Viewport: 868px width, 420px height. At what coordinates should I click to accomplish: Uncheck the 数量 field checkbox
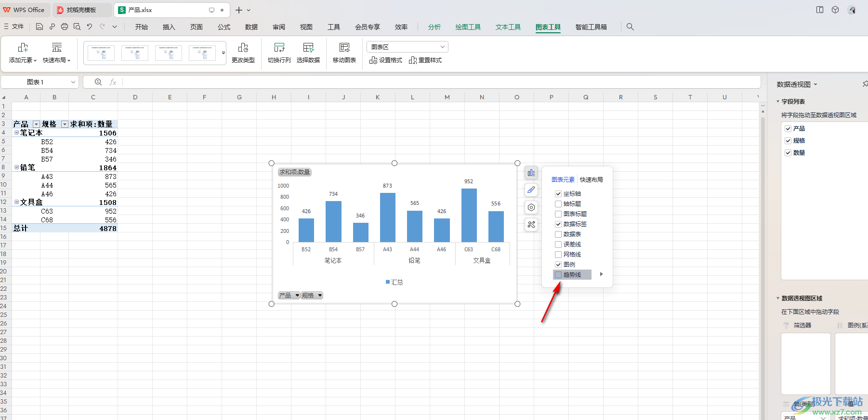pyautogui.click(x=788, y=153)
